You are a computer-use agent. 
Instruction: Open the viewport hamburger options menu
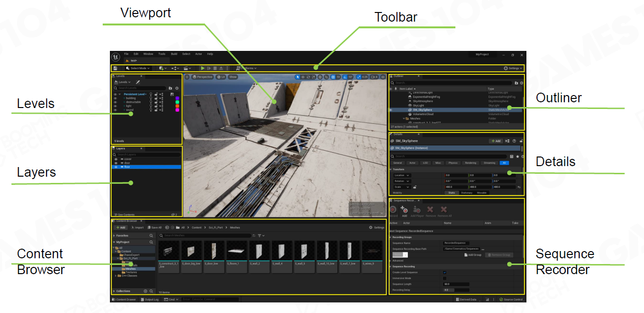[x=187, y=77]
